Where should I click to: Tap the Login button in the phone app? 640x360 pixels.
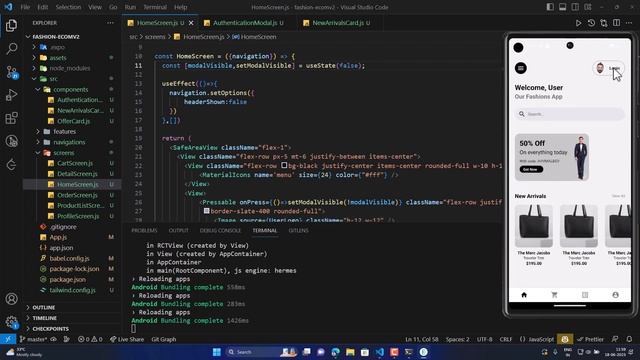[x=608, y=68]
